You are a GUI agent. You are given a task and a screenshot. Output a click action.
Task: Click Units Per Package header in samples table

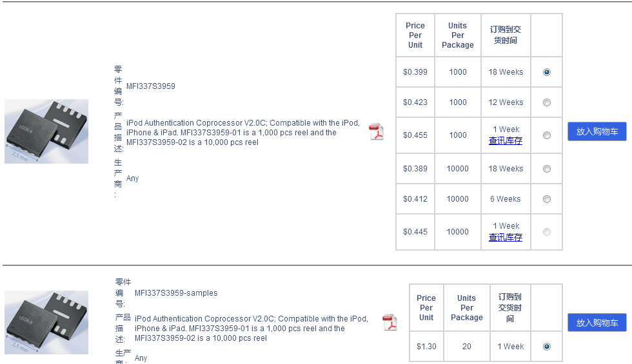point(466,308)
